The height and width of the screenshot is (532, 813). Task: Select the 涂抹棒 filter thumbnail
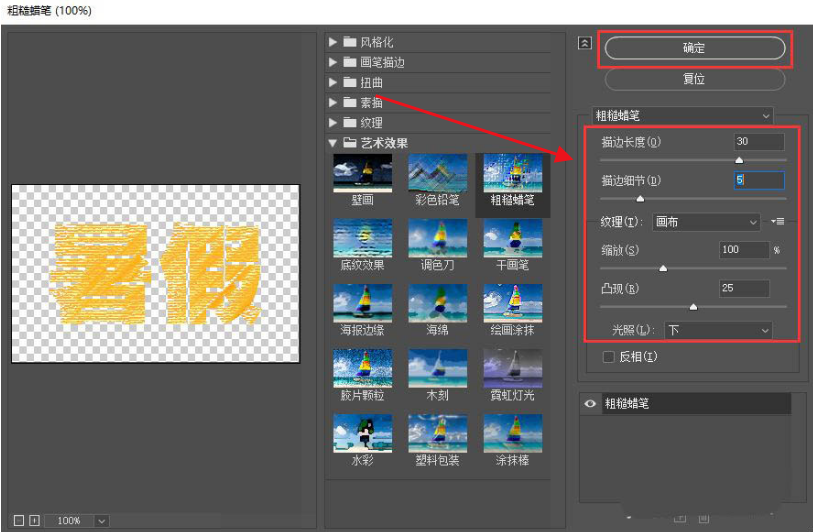point(513,433)
